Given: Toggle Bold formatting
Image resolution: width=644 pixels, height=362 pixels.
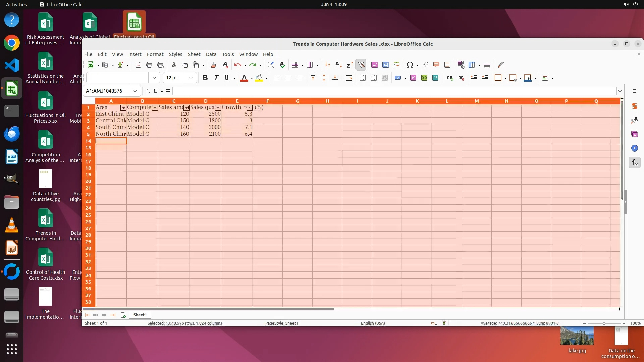Looking at the screenshot, I should [205, 78].
